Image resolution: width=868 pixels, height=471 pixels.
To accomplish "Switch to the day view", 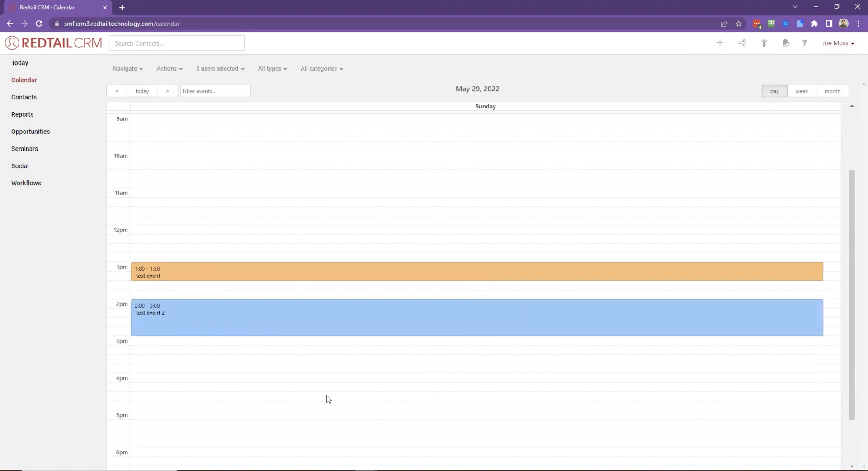I will click(x=774, y=91).
